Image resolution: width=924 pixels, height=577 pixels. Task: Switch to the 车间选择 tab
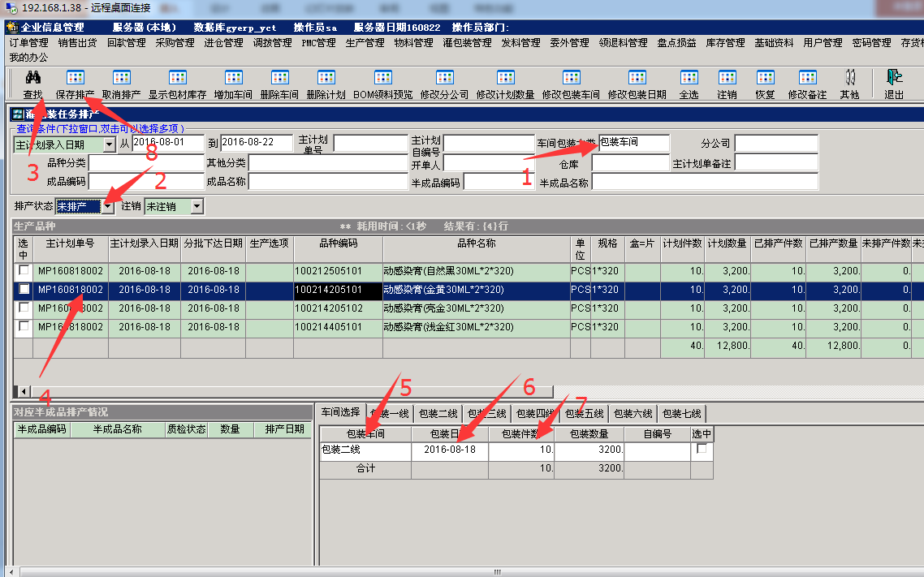pyautogui.click(x=340, y=412)
